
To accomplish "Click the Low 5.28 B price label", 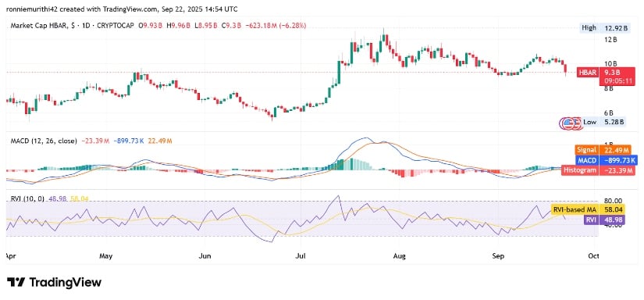I will pos(603,122).
